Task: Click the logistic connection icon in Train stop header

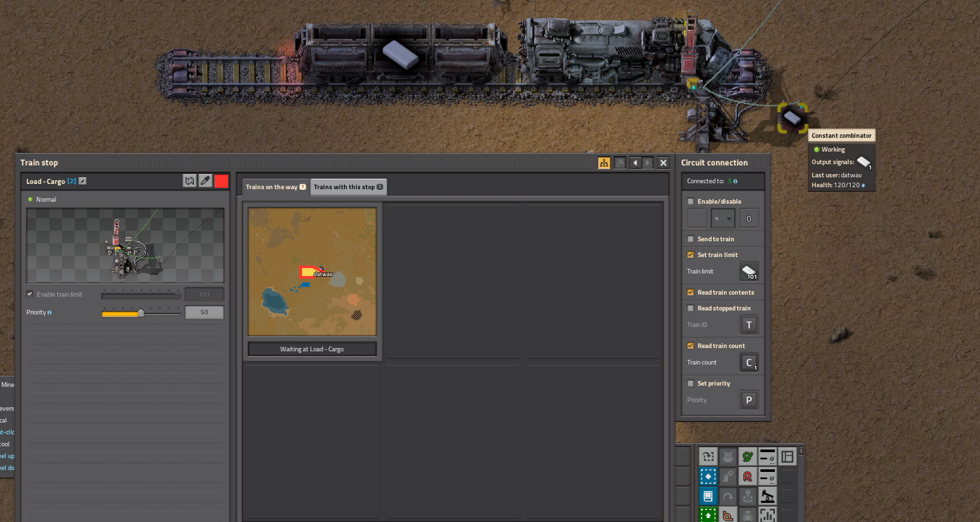Action: [620, 163]
